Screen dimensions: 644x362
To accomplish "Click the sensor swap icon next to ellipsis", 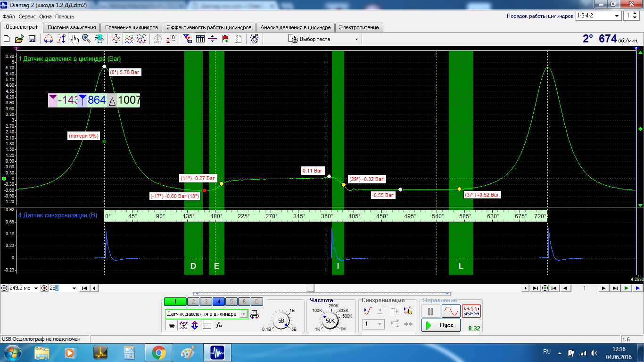I will 255,314.
